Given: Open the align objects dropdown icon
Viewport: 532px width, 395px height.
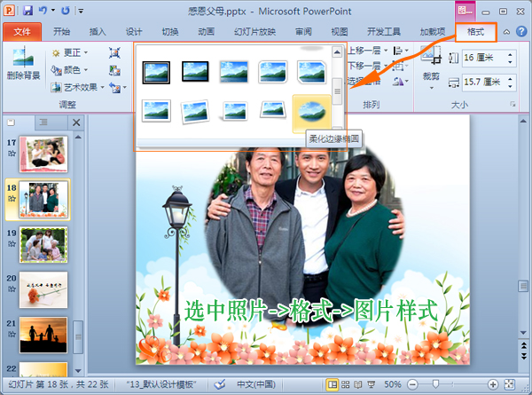Looking at the screenshot, I should click(401, 51).
